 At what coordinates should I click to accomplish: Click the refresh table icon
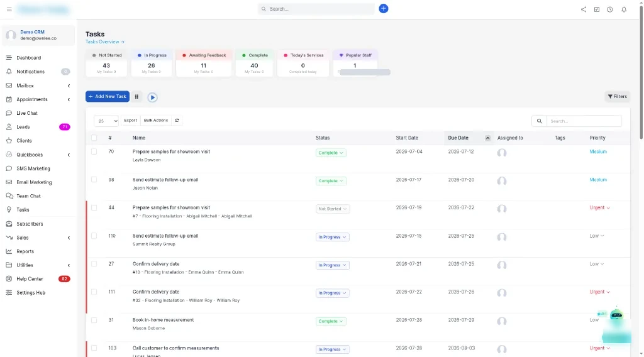click(x=177, y=120)
